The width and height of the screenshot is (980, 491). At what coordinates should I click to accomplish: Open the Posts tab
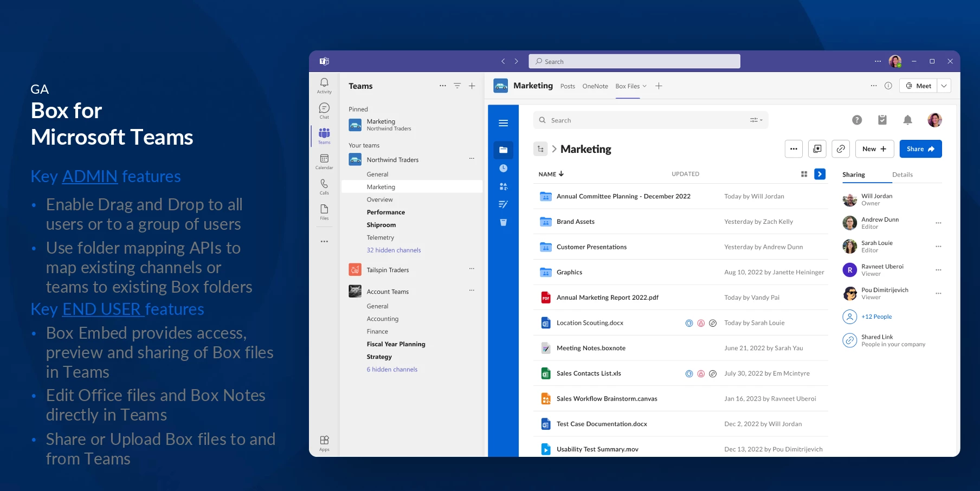click(568, 86)
